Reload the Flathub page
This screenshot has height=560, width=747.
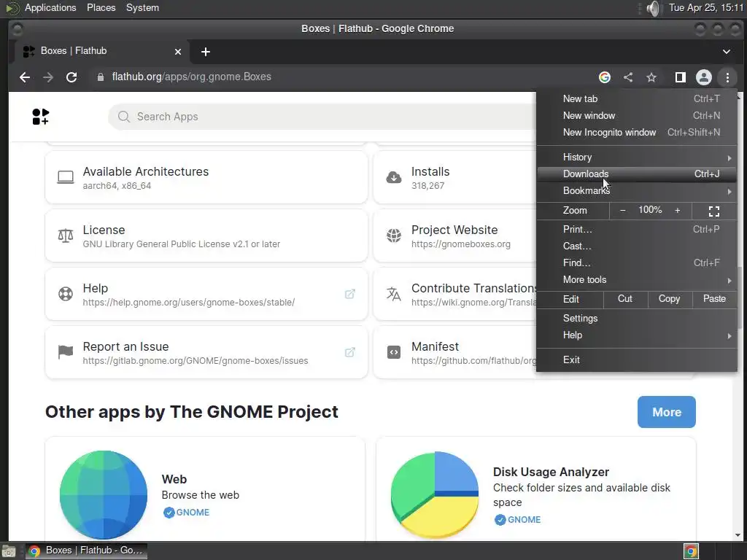click(x=71, y=77)
